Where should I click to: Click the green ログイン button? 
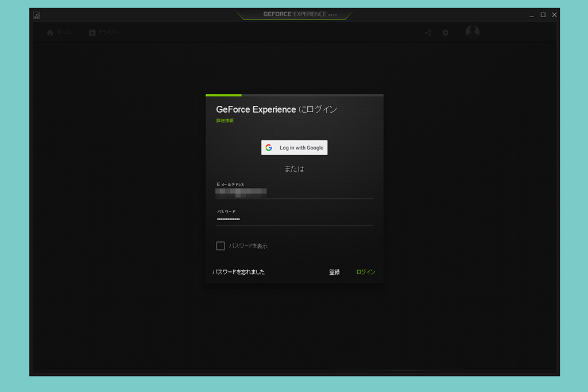(x=366, y=272)
